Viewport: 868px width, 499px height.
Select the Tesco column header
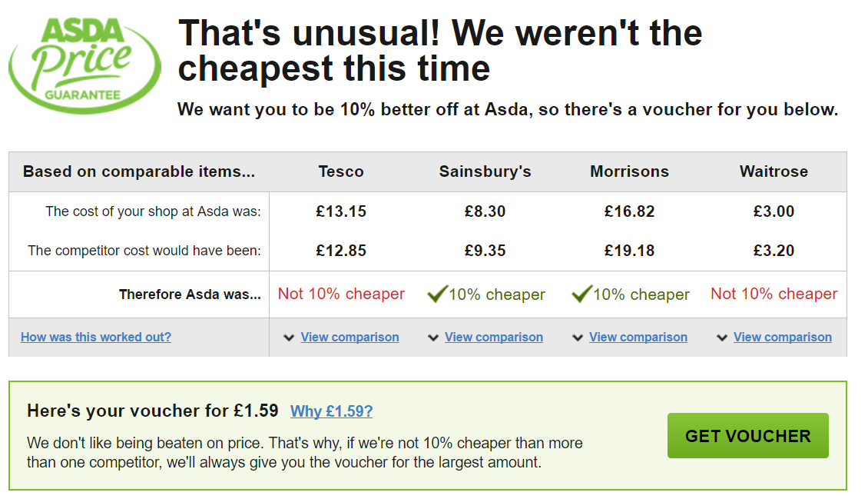click(341, 171)
